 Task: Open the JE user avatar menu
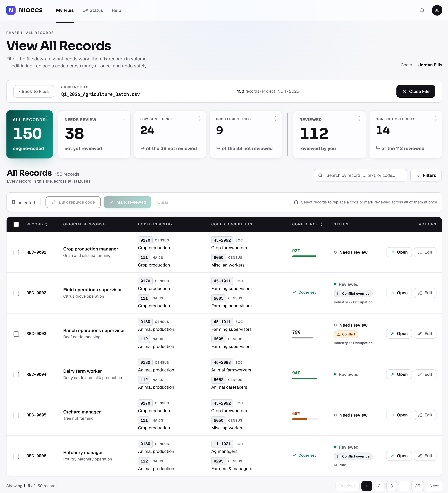[x=437, y=10]
